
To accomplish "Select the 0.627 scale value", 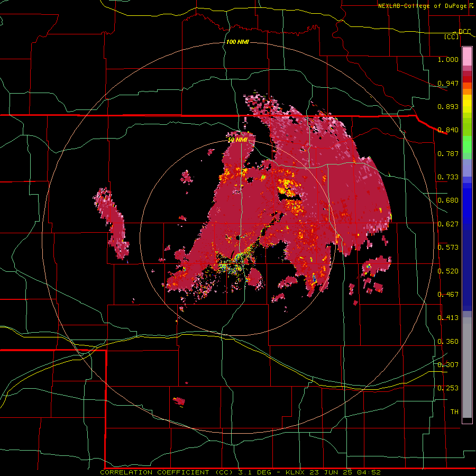I will pos(448,224).
